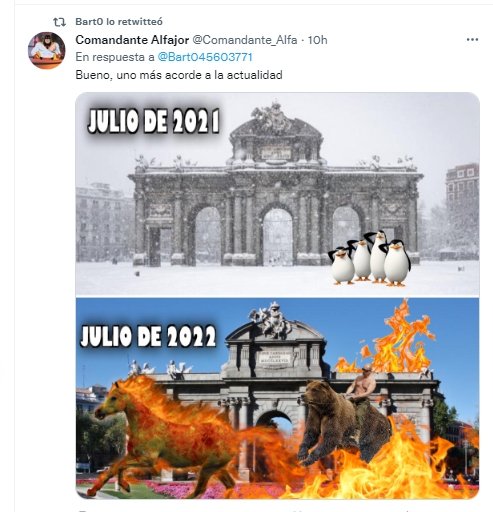Open the three-dot more options menu

(x=472, y=40)
